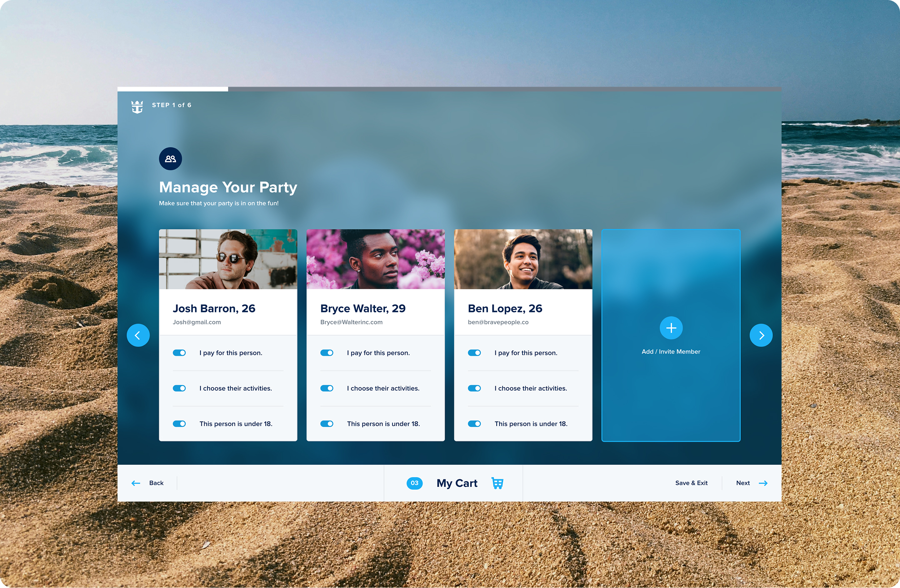
Task: Click the Next arrow icon
Action: coord(763,483)
